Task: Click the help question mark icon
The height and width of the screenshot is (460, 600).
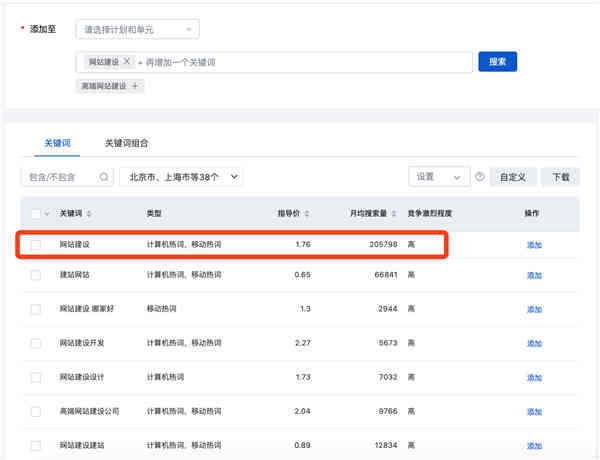Action: pyautogui.click(x=480, y=177)
